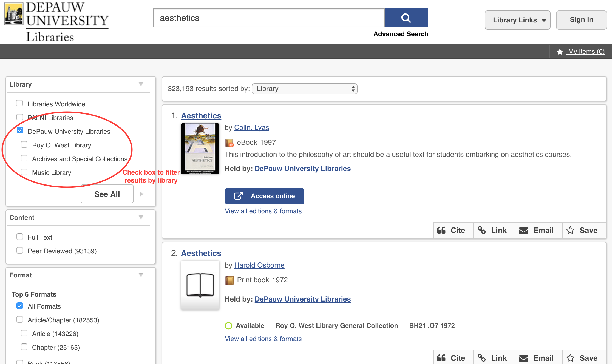
Task: Click the Sign In button
Action: 581,20
